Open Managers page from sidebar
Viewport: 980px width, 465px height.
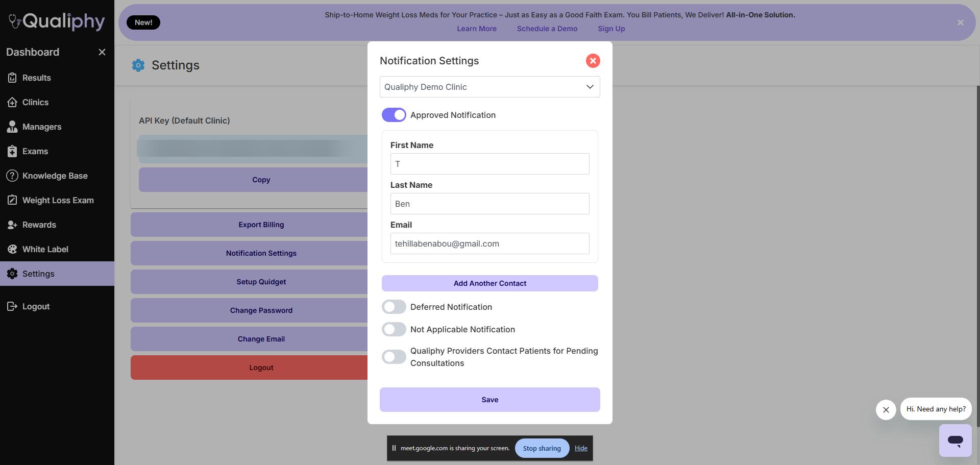click(x=57, y=127)
